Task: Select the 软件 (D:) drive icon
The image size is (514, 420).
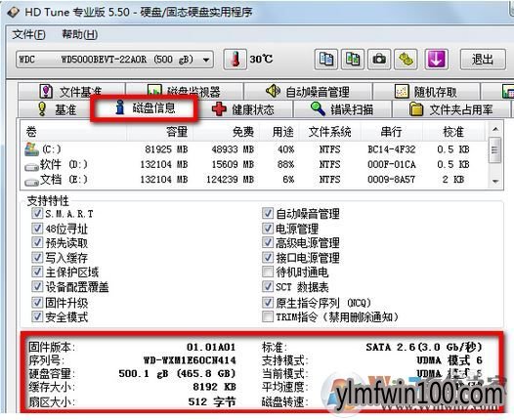Action: (x=32, y=167)
